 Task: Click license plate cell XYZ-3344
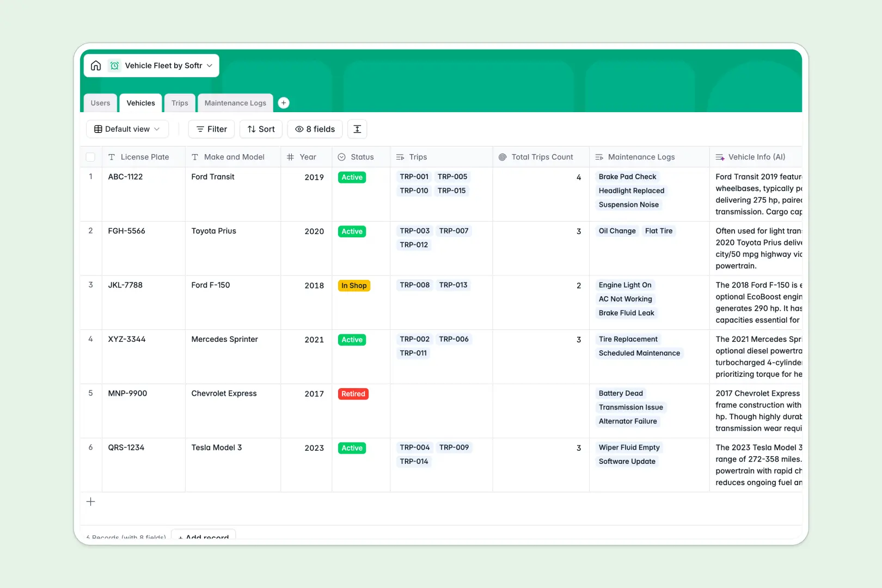(x=144, y=357)
